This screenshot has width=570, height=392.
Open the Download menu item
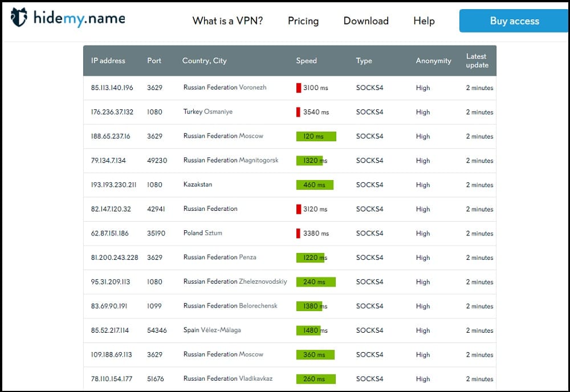[366, 21]
